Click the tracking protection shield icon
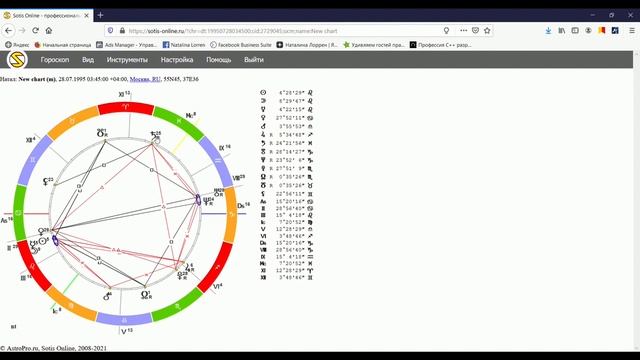The height and width of the screenshot is (360, 640). [110, 31]
